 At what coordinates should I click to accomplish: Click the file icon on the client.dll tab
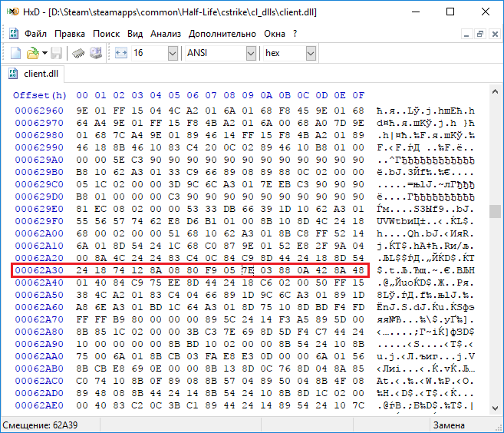click(13, 74)
